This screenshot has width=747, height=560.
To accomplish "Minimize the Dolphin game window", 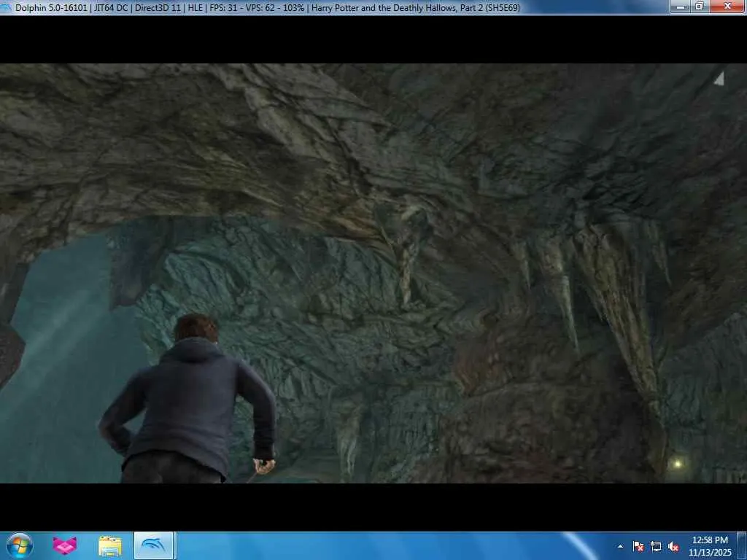I will 681,7.
